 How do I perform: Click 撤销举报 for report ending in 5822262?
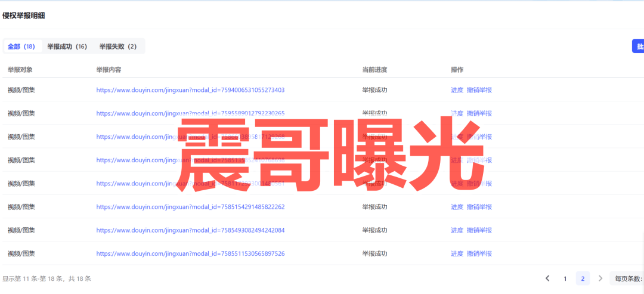[x=479, y=207]
